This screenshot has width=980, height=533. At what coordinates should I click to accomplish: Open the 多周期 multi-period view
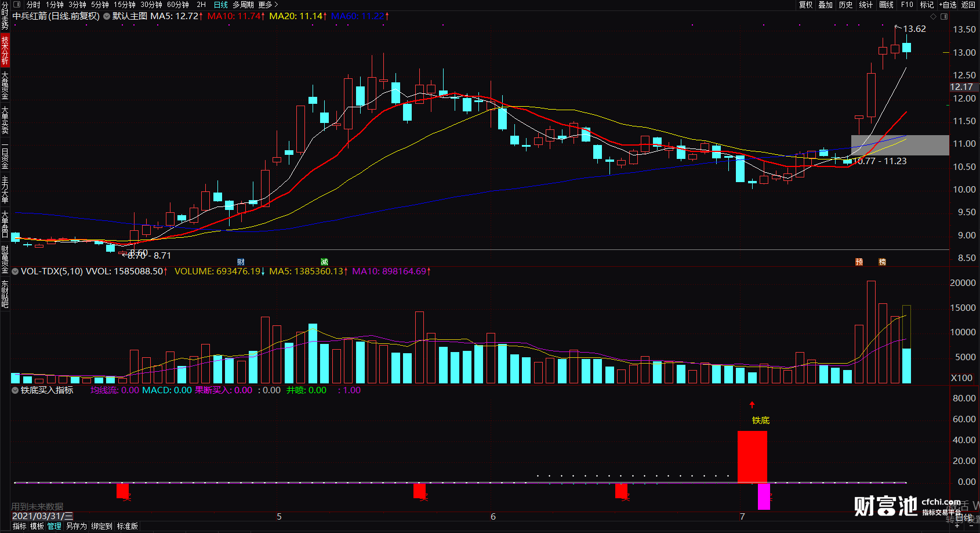(x=244, y=5)
